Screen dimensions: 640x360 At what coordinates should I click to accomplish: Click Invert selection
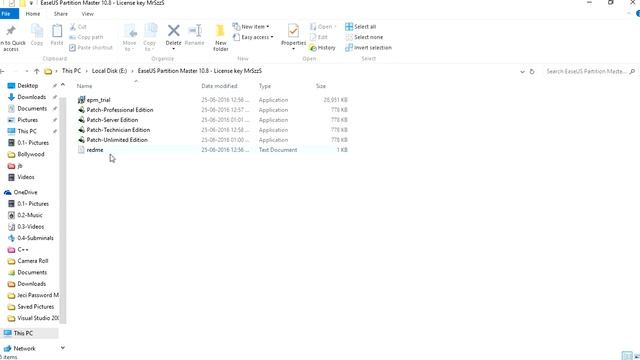click(368, 48)
